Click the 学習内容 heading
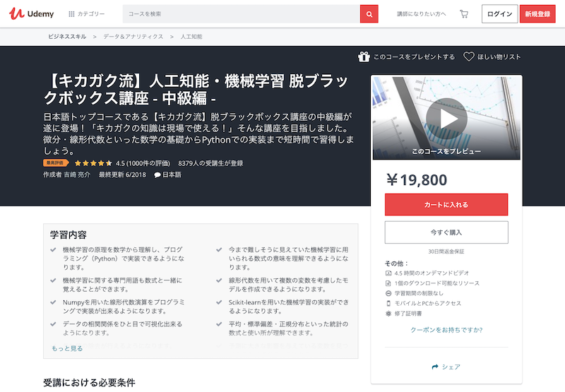This screenshot has width=565, height=392. click(69, 235)
